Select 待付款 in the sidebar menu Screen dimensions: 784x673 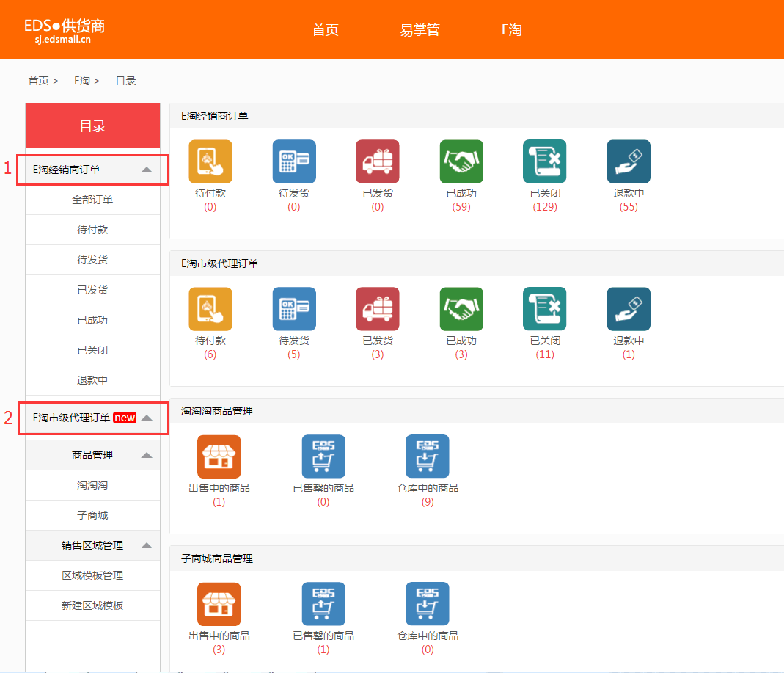click(92, 230)
